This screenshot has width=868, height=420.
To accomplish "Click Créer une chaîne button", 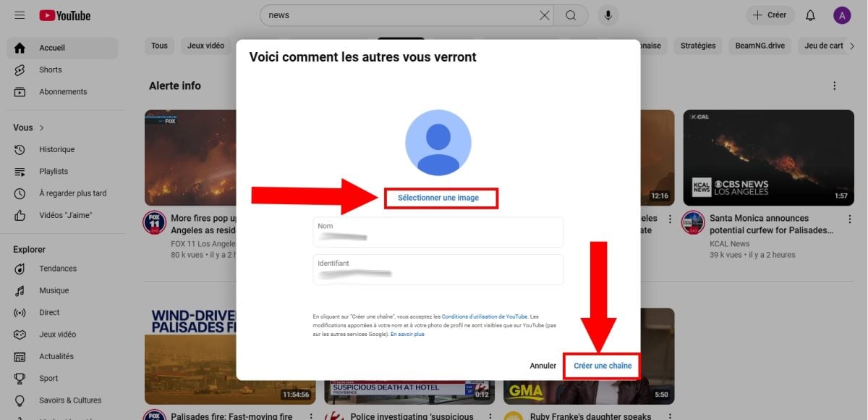I will click(603, 366).
